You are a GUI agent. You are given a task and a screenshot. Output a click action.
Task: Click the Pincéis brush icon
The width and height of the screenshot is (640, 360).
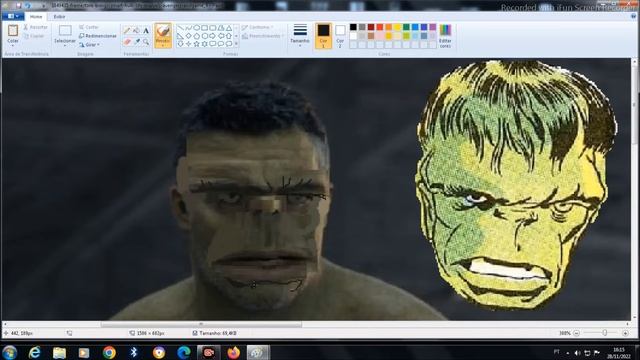point(163,31)
